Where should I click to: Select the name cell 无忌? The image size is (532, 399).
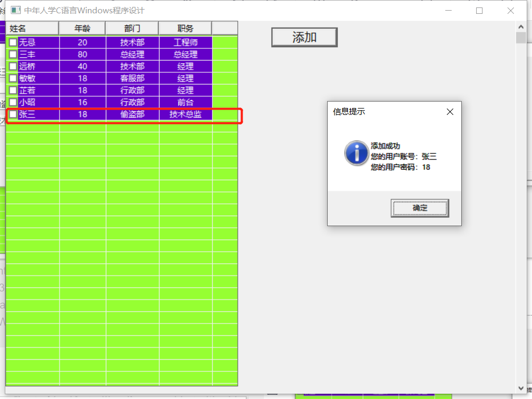coord(27,43)
